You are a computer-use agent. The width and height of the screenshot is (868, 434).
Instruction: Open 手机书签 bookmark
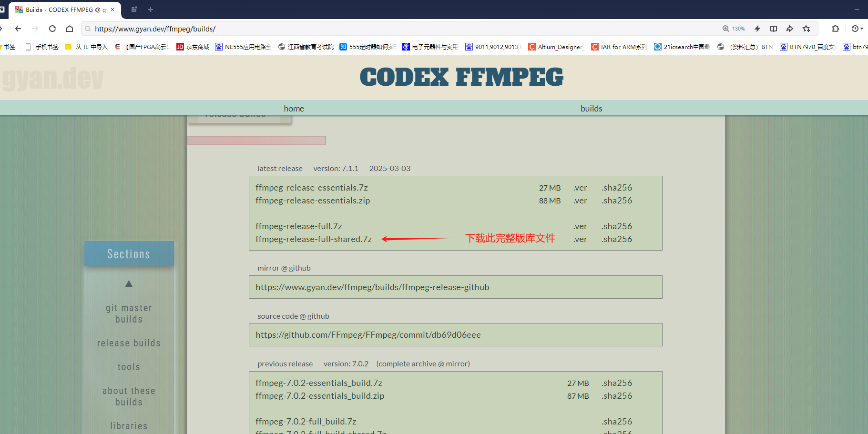tap(42, 47)
